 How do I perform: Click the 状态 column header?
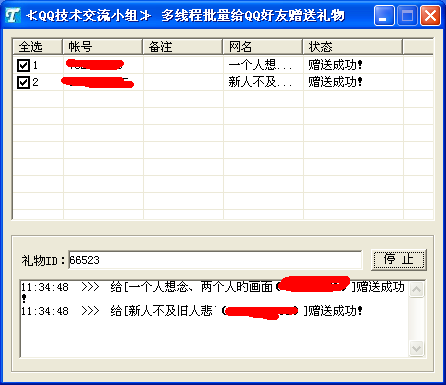click(x=353, y=47)
